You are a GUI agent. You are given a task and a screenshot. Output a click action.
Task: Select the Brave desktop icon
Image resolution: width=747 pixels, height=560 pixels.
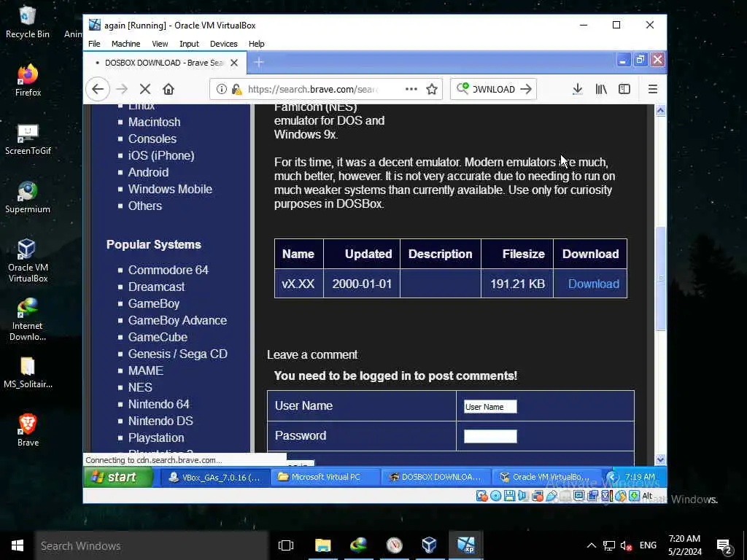28,430
